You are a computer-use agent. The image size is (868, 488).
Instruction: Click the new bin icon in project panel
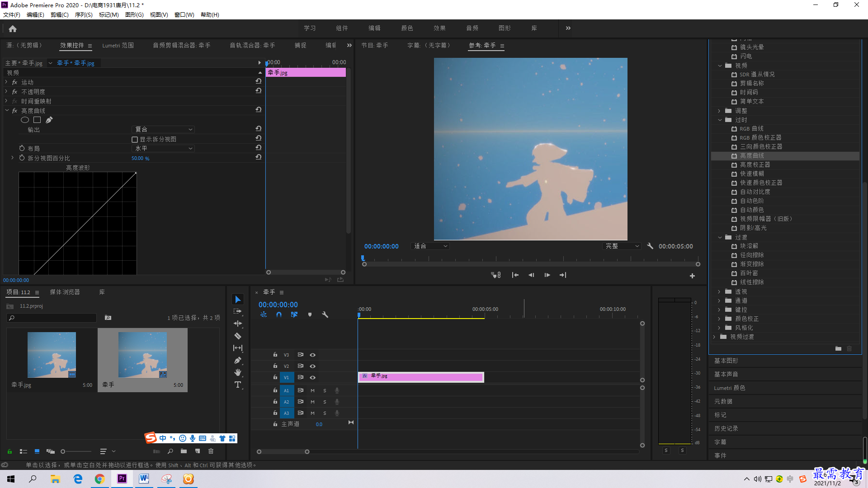(x=184, y=451)
